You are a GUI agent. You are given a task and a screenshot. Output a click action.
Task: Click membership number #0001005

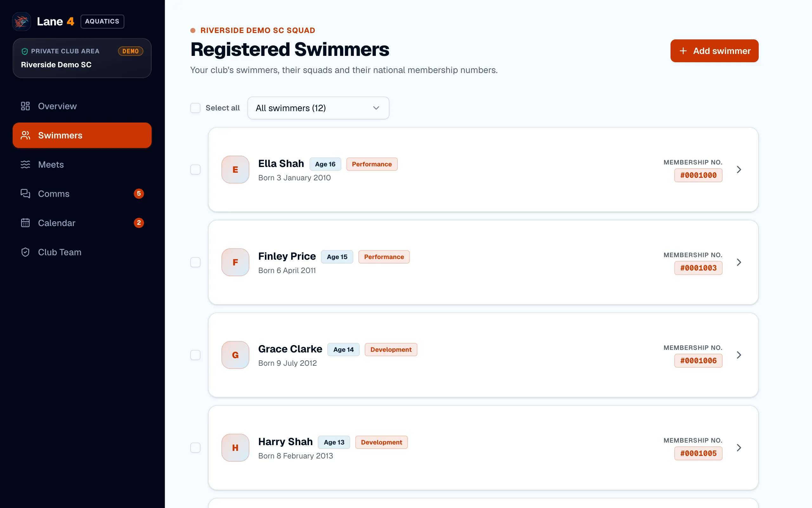(698, 454)
